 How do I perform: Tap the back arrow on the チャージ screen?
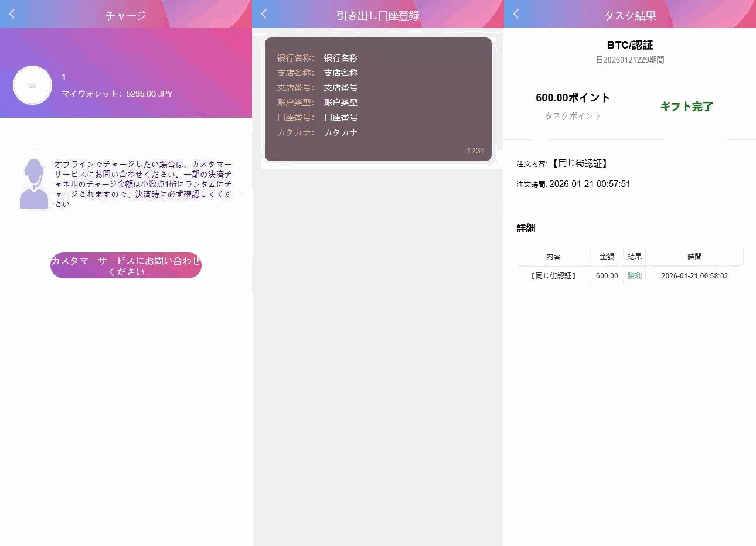click(x=12, y=14)
